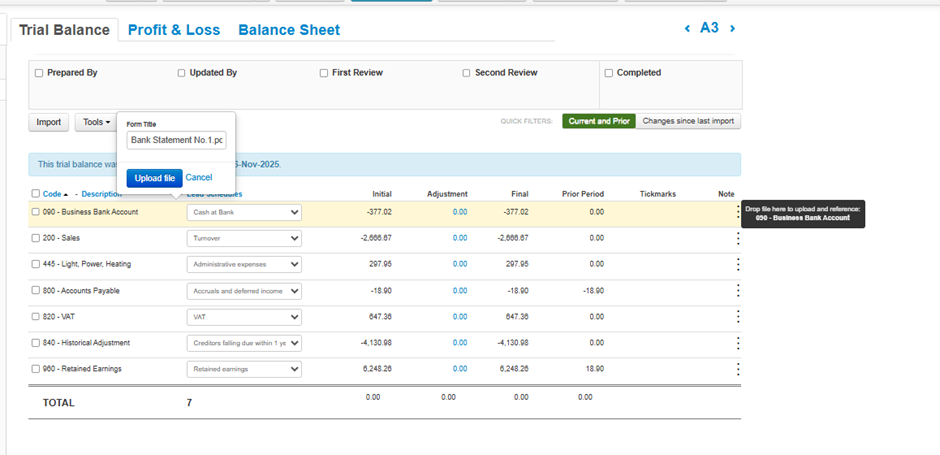Expand the Cash at Bank lead schedule dropdown
The width and height of the screenshot is (940, 455).
point(244,212)
